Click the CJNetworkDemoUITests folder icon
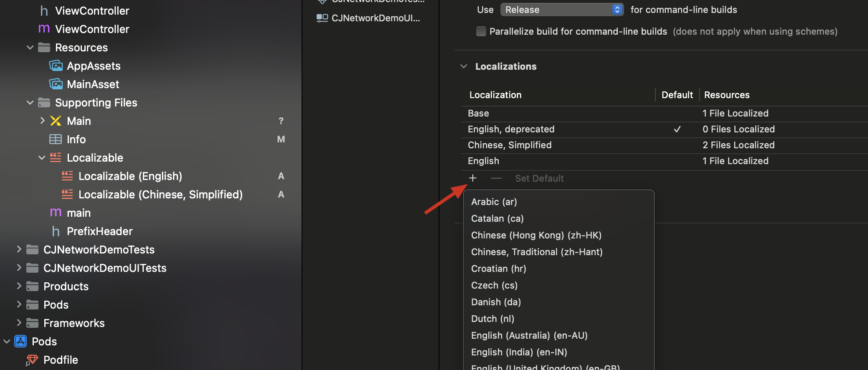Screen dimensions: 868x370 click(32, 268)
